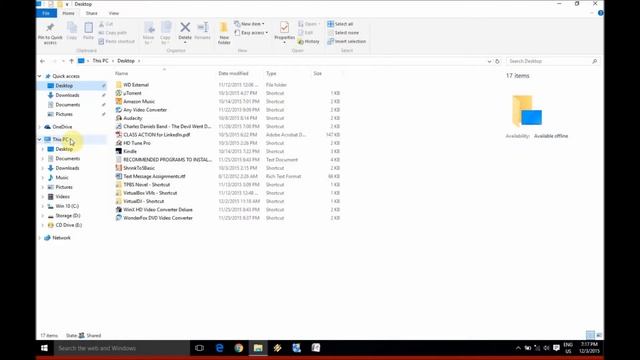640x360 pixels.
Task: Open the Easy access dropdown
Action: (251, 33)
